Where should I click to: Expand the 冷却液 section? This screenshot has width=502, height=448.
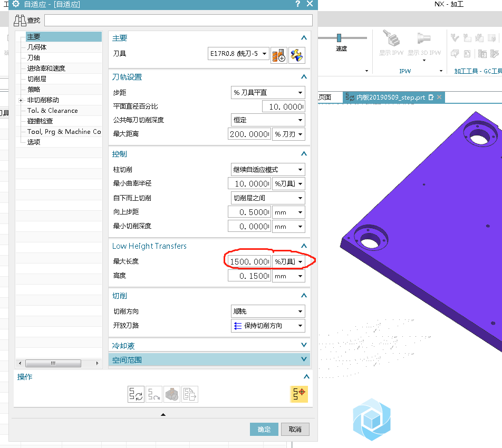(x=304, y=345)
